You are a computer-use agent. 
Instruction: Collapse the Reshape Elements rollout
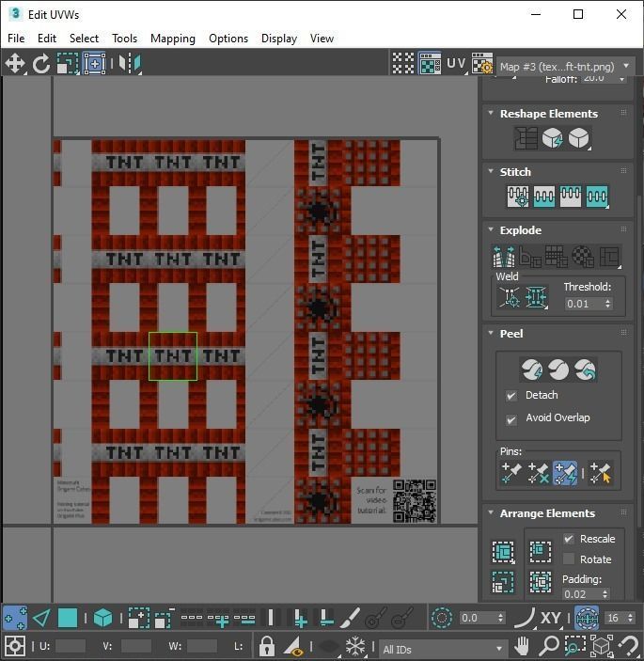pos(491,113)
